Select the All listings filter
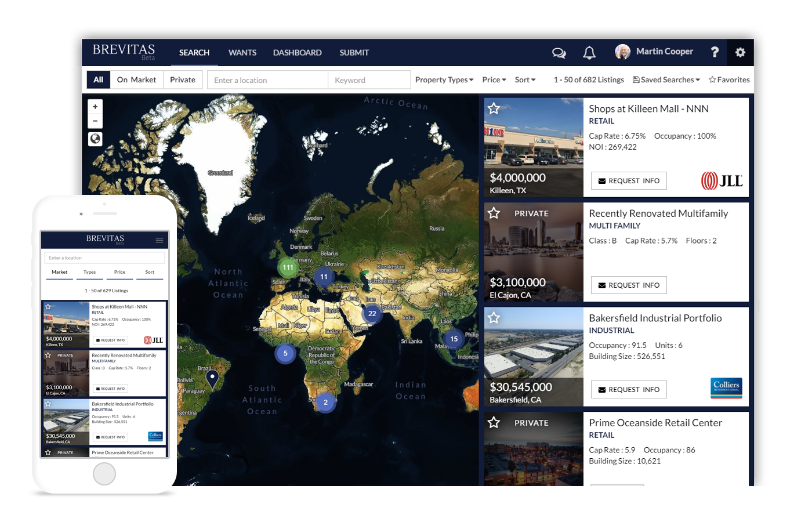Image resolution: width=812 pixels, height=522 pixels. (98, 79)
